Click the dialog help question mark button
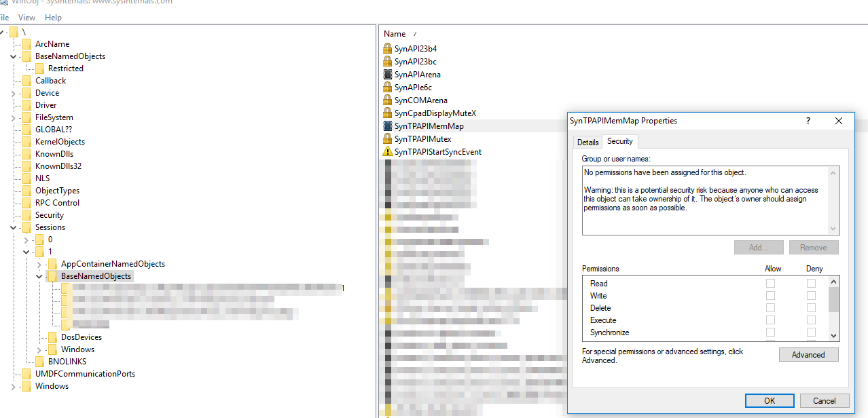 click(808, 121)
